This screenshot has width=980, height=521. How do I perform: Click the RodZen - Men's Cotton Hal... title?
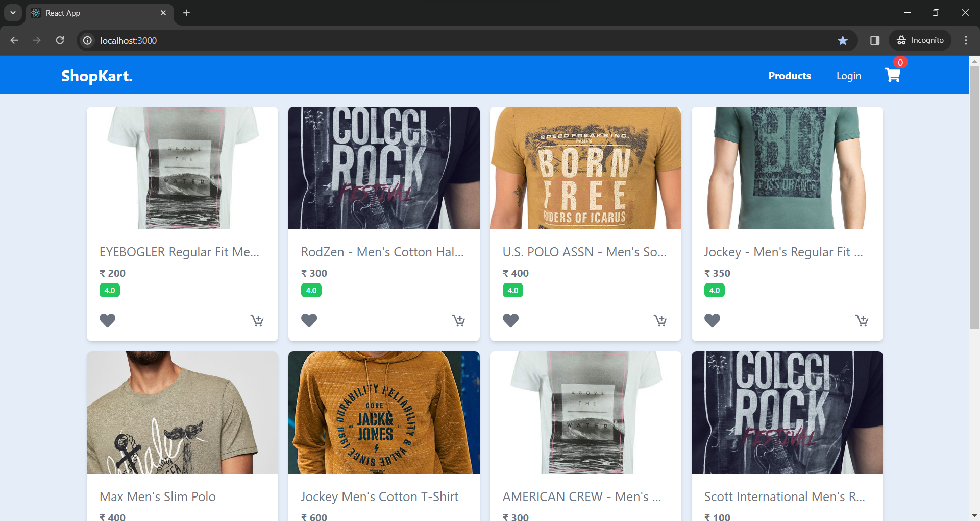point(382,252)
